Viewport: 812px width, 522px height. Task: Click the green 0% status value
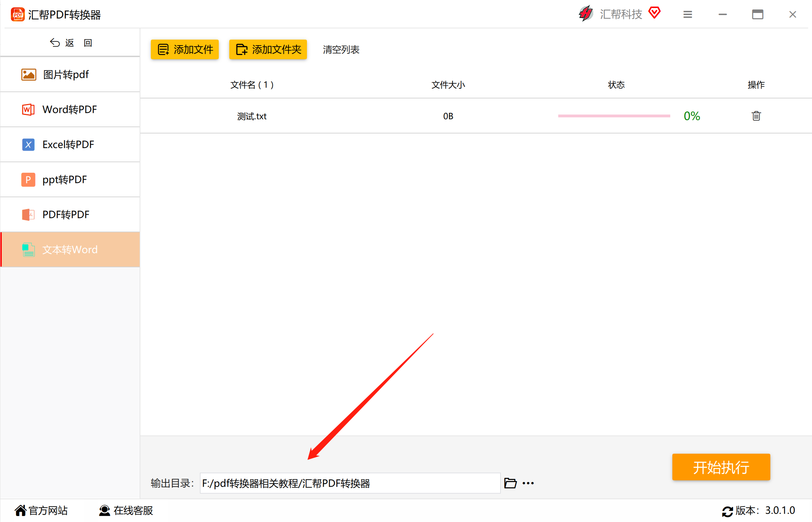pyautogui.click(x=692, y=116)
